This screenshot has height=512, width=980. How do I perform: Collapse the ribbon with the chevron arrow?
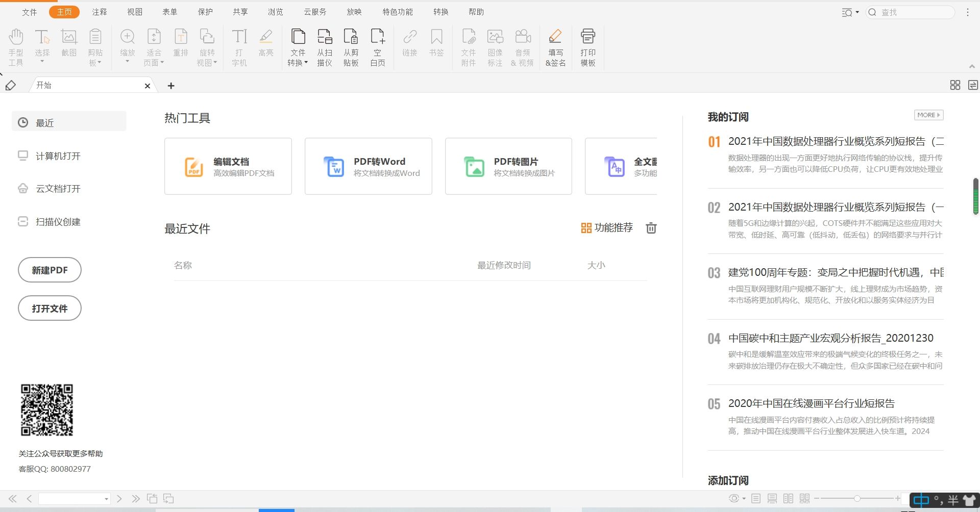point(972,66)
